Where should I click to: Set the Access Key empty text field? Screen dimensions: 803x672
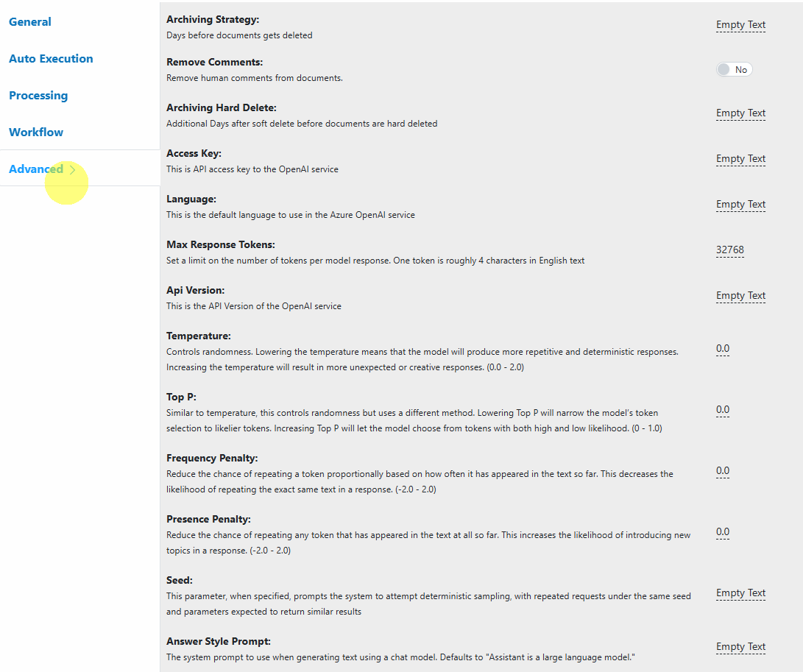pos(740,159)
